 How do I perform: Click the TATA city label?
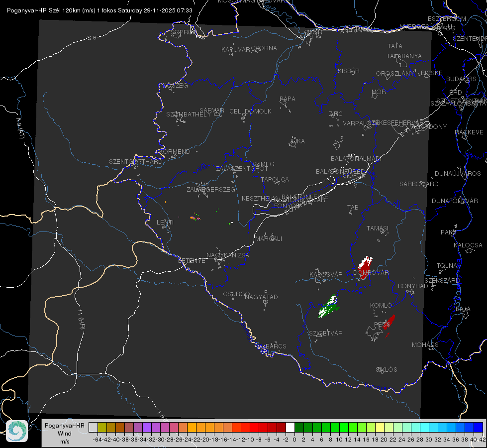click(395, 46)
